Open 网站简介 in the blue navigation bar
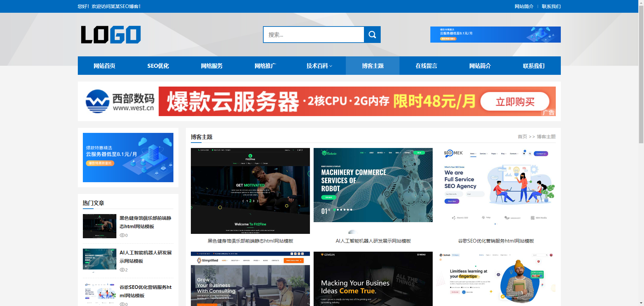The height and width of the screenshot is (306, 644). 480,66
